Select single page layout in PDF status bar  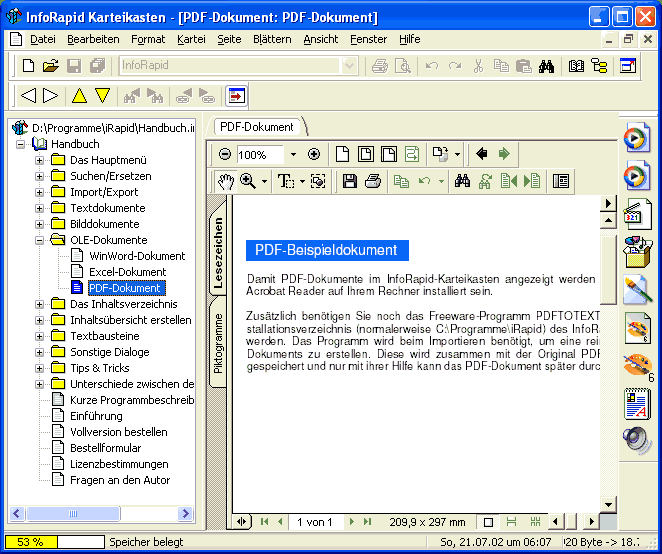[x=488, y=523]
